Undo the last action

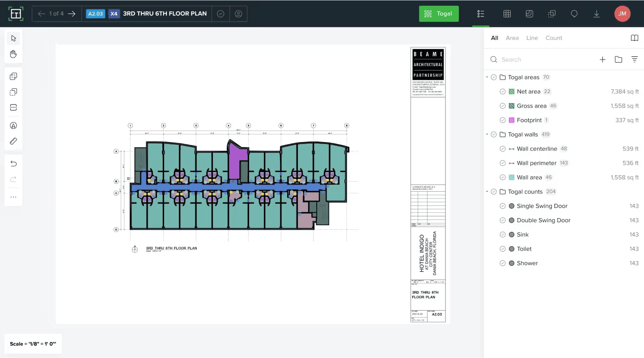(x=13, y=164)
